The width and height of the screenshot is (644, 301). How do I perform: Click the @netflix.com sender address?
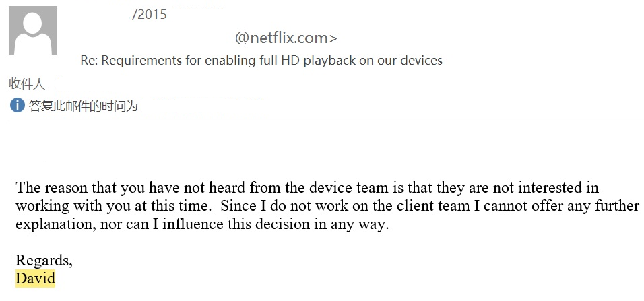(x=286, y=38)
